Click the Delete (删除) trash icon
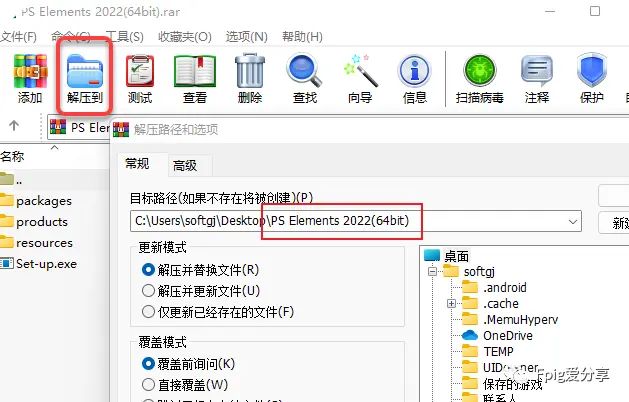Screen dimensions: 629x402 click(250, 79)
